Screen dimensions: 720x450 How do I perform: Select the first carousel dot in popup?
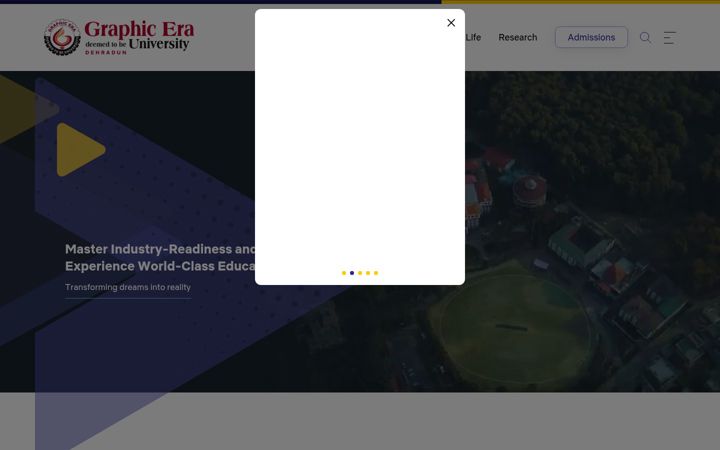[x=344, y=273]
